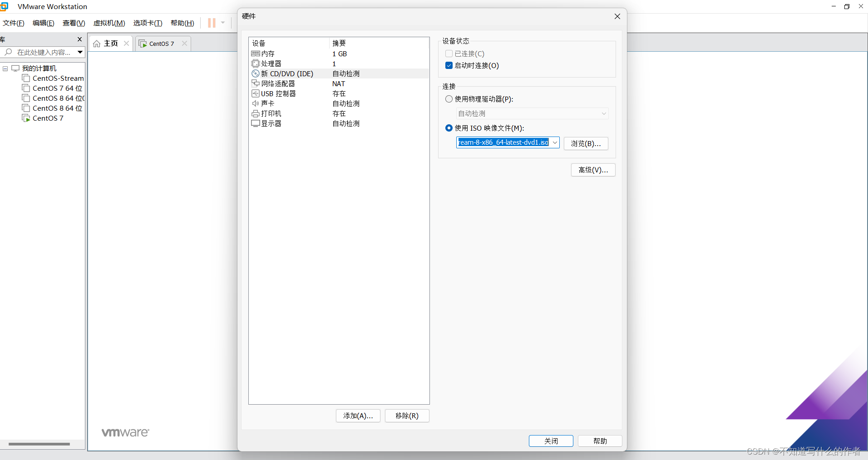Open the 编辑 menu
The image size is (868, 460).
coord(44,23)
